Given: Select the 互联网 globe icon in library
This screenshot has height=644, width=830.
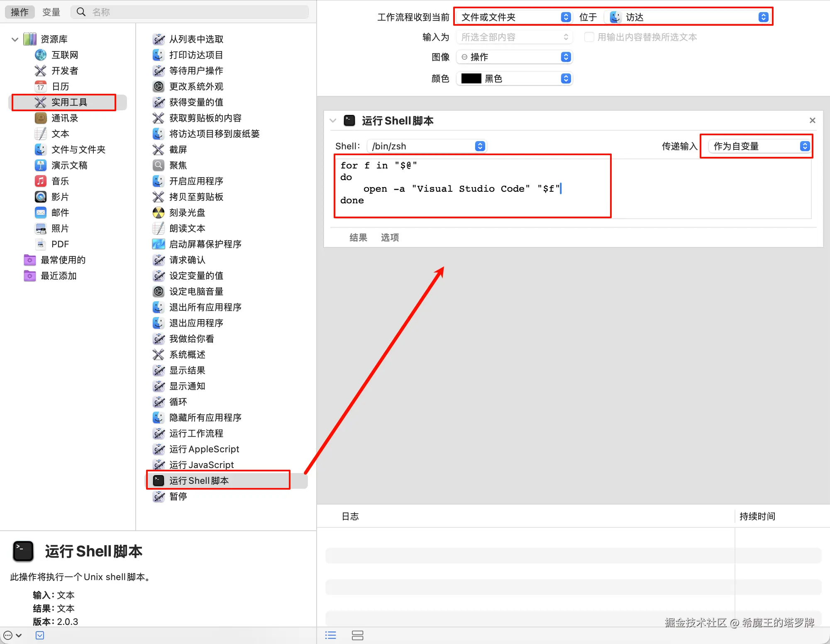Looking at the screenshot, I should point(41,55).
